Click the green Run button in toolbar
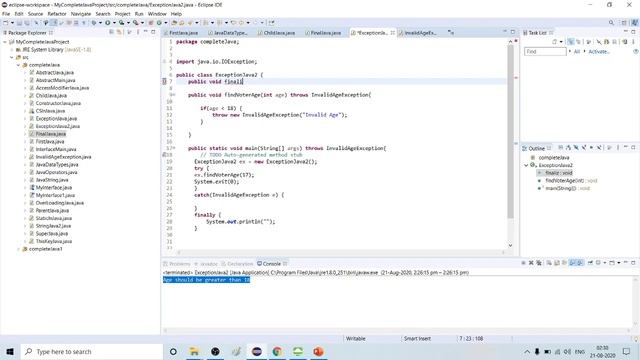This screenshot has height=360, width=640. tap(108, 23)
